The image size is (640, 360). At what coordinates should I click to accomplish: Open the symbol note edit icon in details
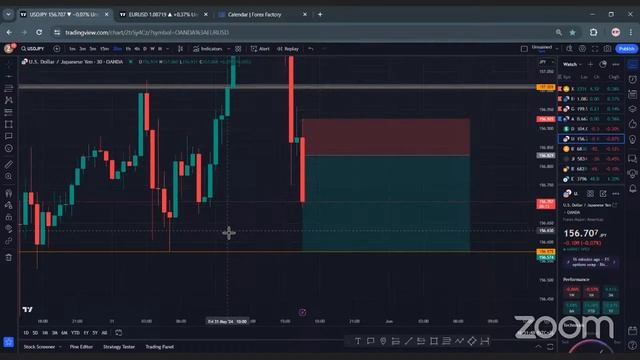pos(603,193)
